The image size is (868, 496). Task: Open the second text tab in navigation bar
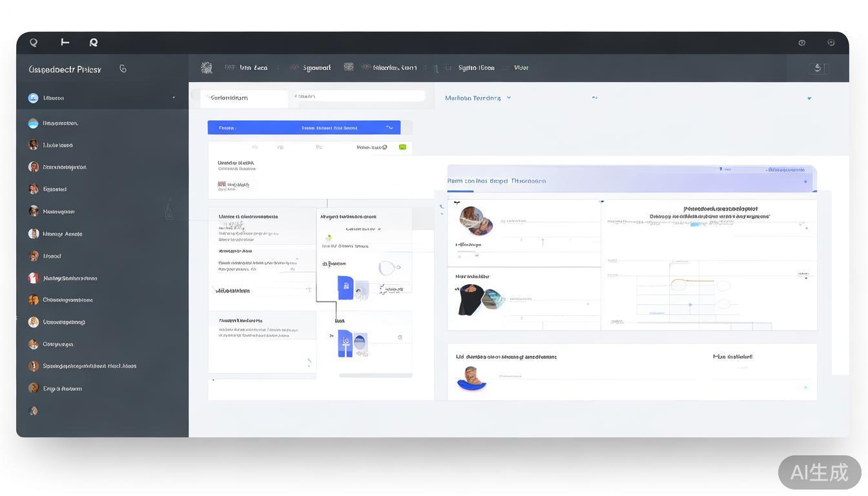(316, 68)
